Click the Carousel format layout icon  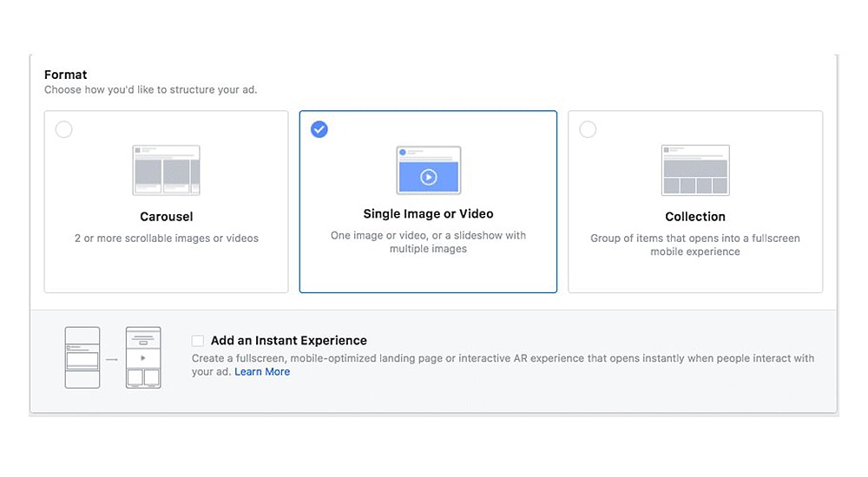coord(166,170)
